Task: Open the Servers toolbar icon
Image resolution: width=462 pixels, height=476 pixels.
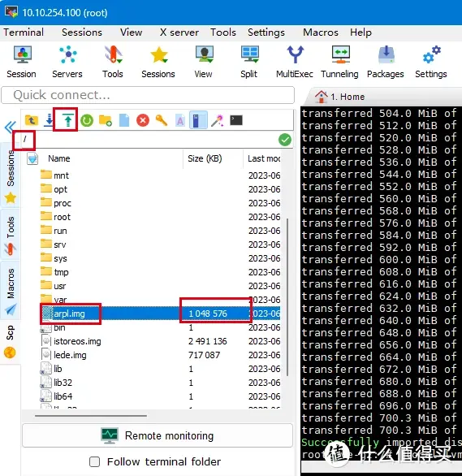Action: pos(67,62)
